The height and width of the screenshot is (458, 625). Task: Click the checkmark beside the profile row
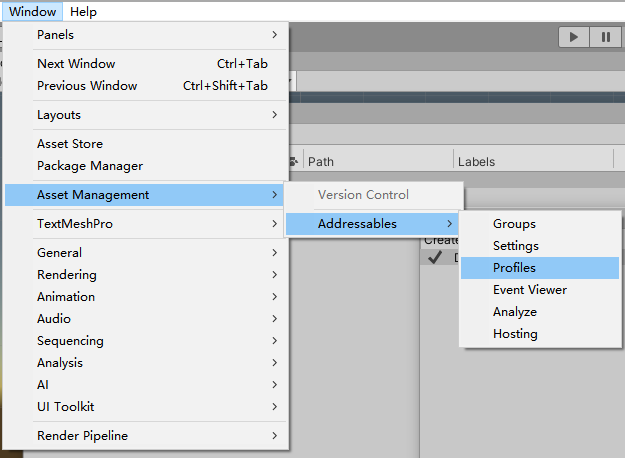pos(434,258)
